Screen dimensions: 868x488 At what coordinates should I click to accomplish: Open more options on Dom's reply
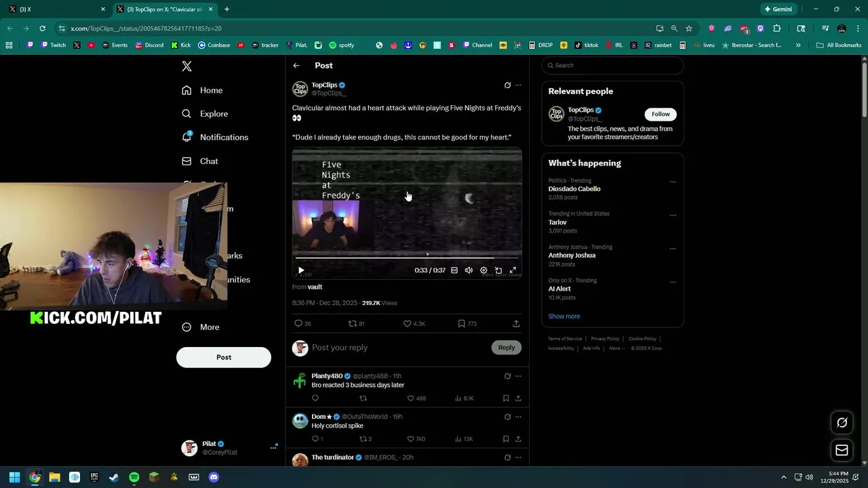pos(518,417)
